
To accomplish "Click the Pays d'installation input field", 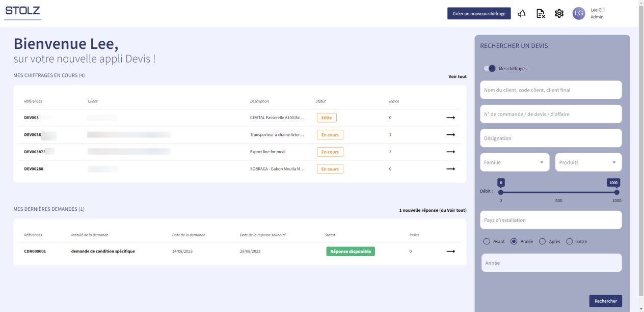I will pos(551,220).
